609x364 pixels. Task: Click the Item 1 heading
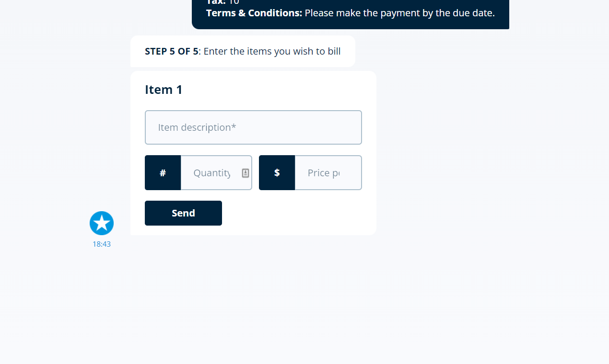click(164, 90)
